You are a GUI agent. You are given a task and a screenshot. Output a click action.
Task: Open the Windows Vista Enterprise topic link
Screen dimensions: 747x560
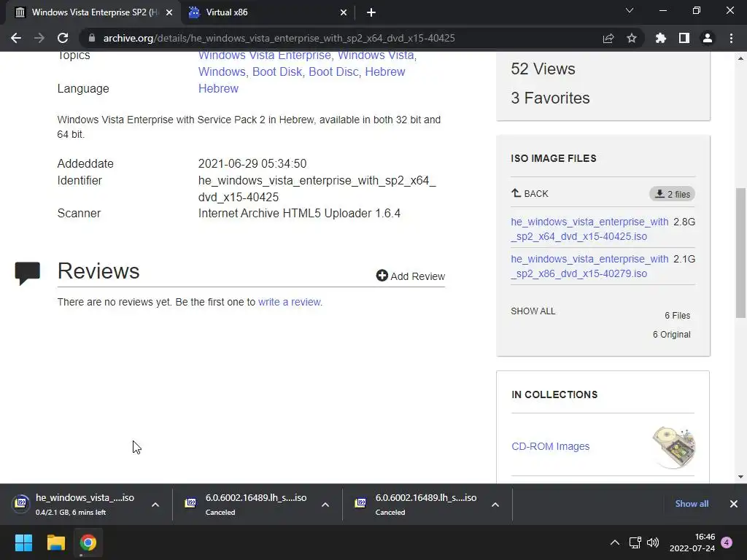[264, 55]
